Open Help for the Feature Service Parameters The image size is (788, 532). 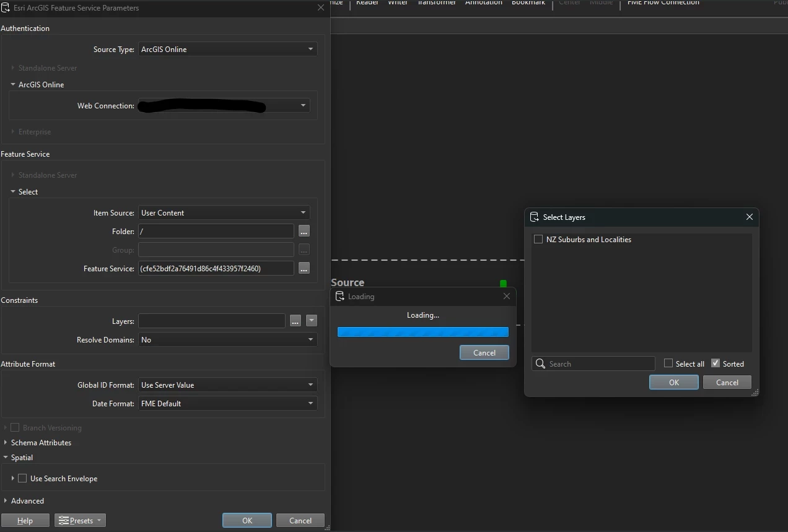(x=25, y=520)
